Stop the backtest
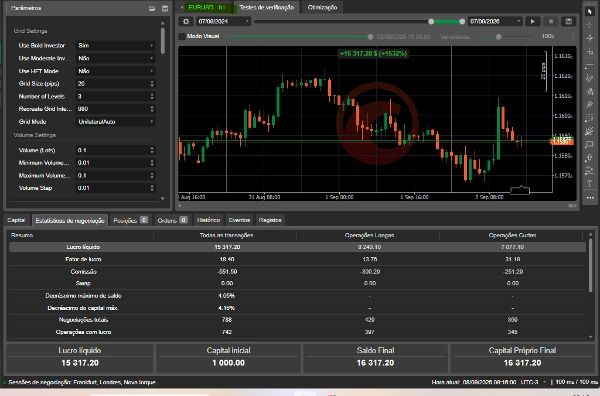600x396 pixels. pyautogui.click(x=551, y=21)
